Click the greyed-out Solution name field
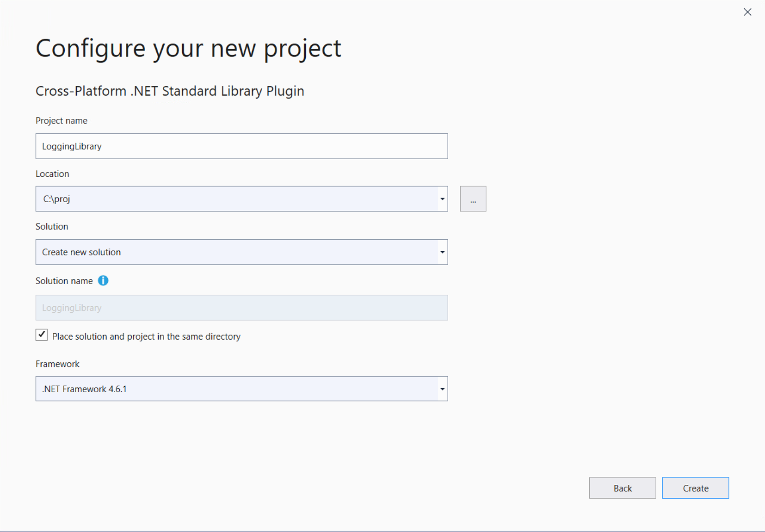Screen dimensions: 765x532 pos(241,308)
